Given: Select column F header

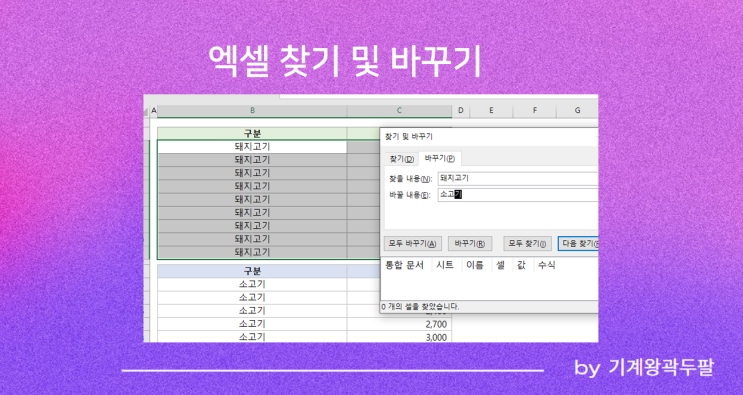Looking at the screenshot, I should click(535, 110).
